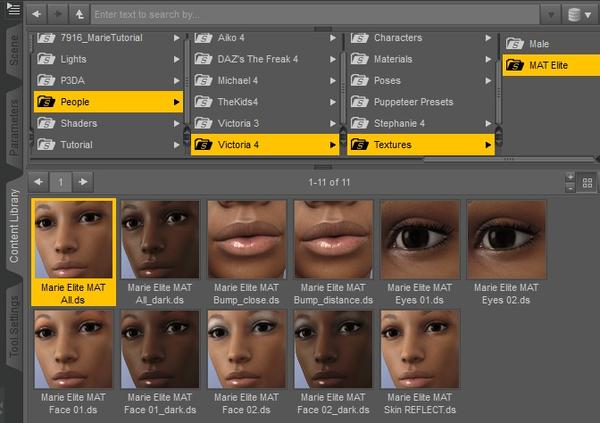Screen dimensions: 600x423
Task: Open the Male folder
Action: pos(551,44)
